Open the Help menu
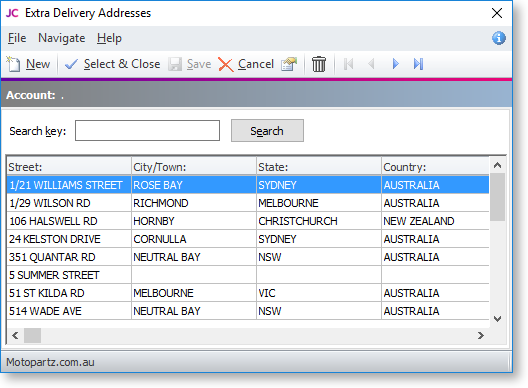 click(x=109, y=38)
